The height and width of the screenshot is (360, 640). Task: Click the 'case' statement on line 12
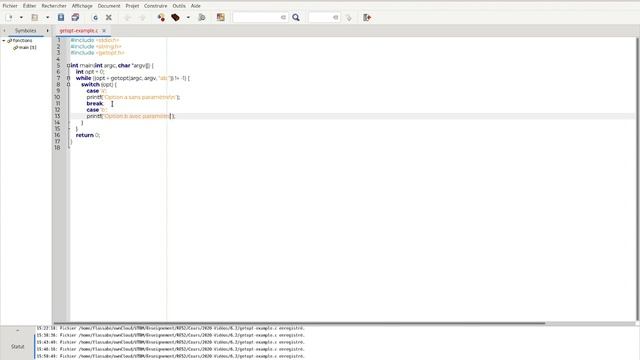pyautogui.click(x=97, y=110)
